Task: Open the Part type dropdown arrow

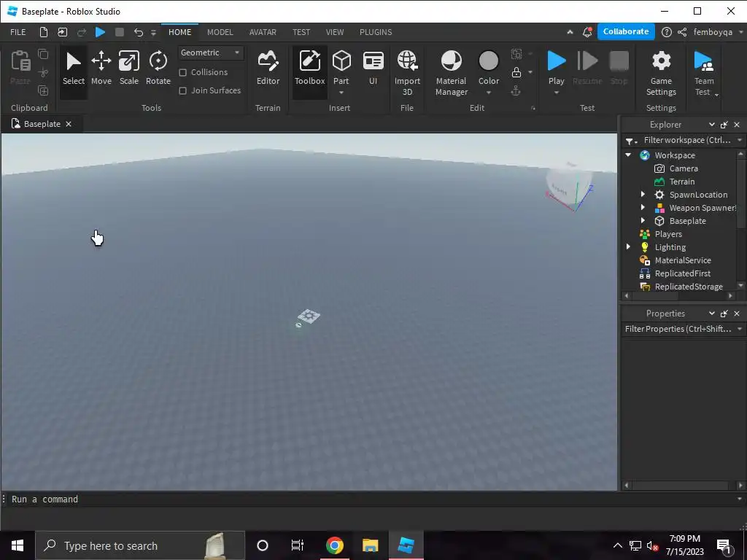Action: (341, 93)
